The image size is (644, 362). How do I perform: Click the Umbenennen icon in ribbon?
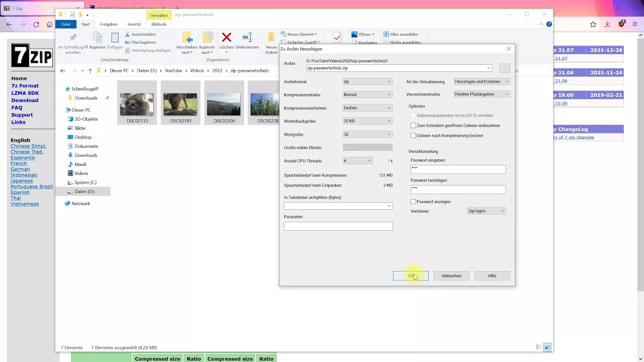coord(247,38)
